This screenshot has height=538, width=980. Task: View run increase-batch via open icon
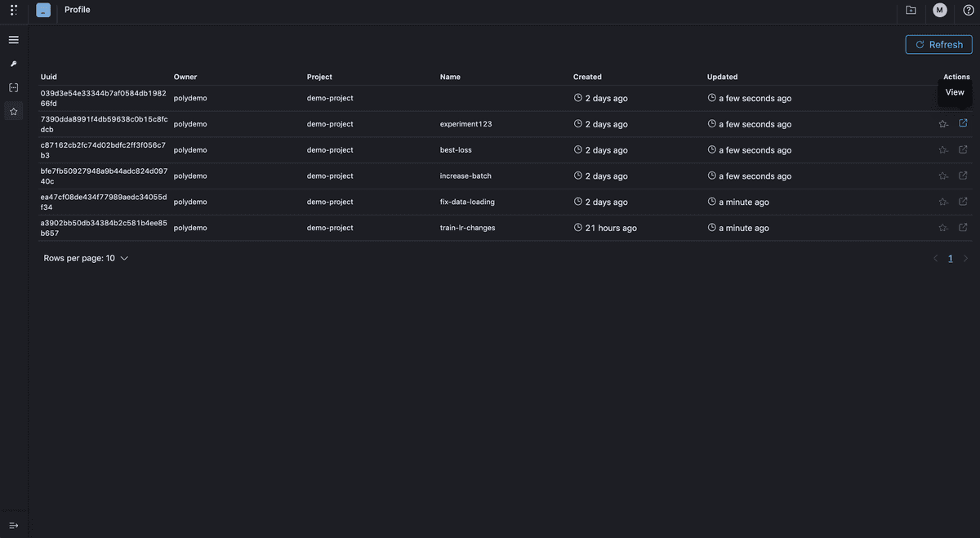coord(963,176)
